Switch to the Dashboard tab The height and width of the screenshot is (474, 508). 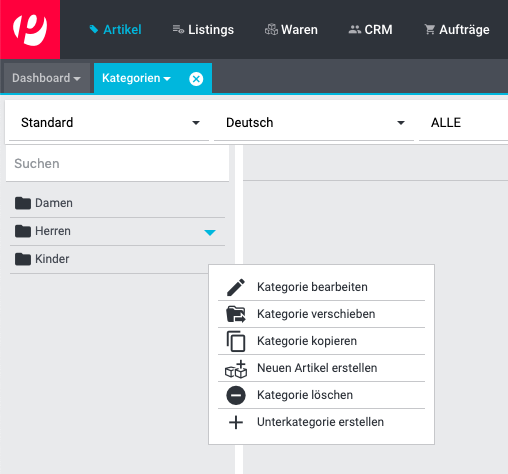pyautogui.click(x=47, y=78)
